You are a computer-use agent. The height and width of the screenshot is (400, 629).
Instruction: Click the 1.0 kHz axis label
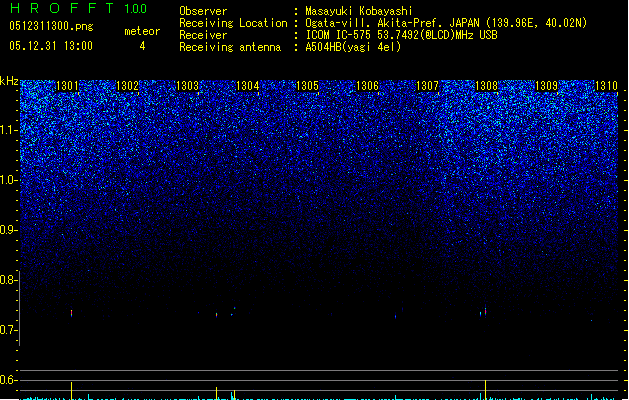click(x=8, y=180)
